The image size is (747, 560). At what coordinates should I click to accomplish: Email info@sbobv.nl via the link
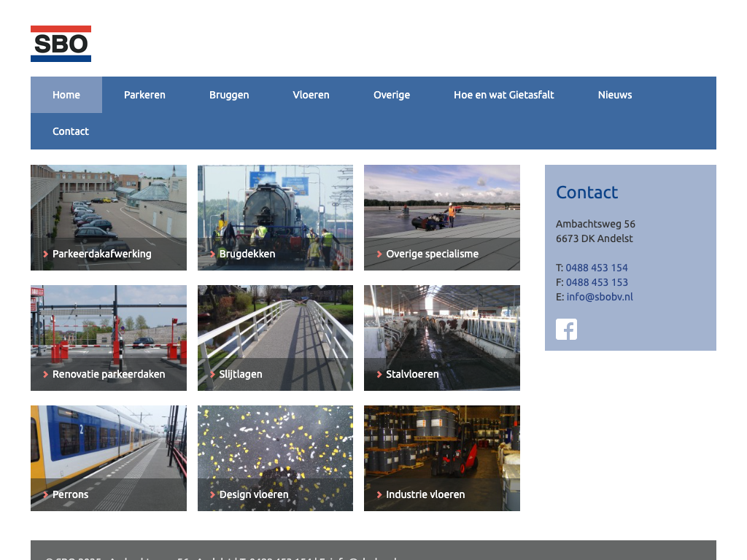point(600,297)
